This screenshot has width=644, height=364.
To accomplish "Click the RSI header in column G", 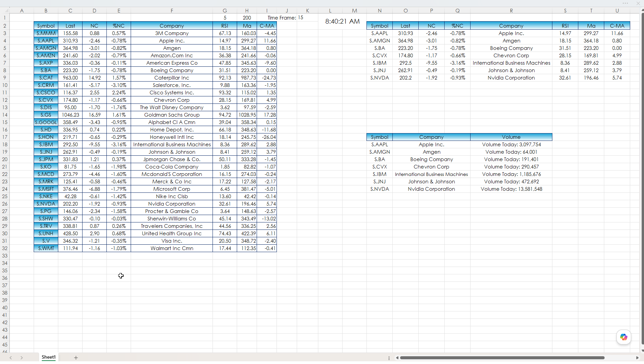I will coord(225,26).
